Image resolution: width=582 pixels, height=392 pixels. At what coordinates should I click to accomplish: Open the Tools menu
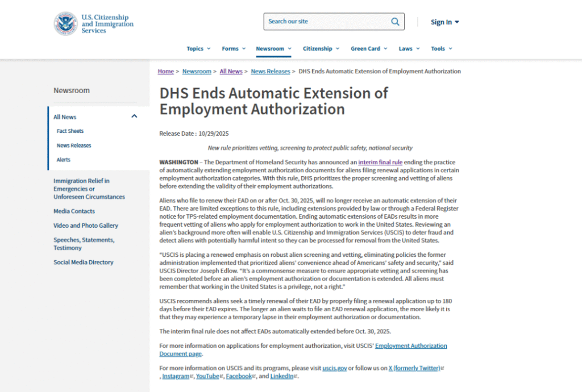tap(442, 49)
